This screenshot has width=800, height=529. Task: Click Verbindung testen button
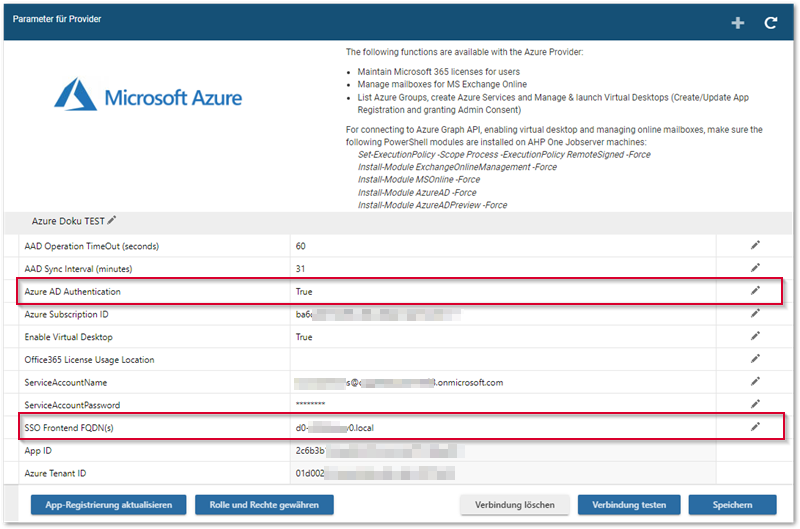(629, 505)
